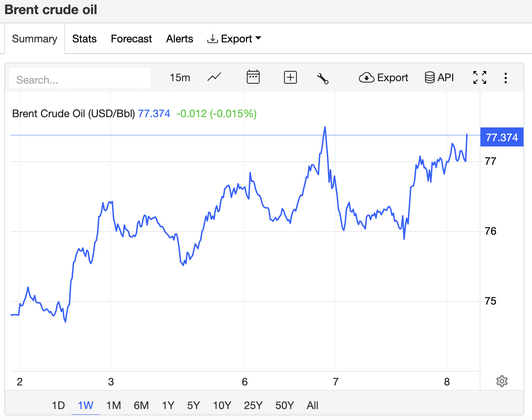Click the plus compare/add series icon
This screenshot has width=532, height=420.
(x=290, y=77)
